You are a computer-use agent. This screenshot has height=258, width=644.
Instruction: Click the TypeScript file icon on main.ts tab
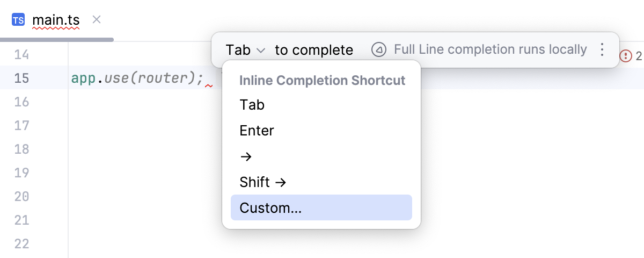(x=18, y=20)
